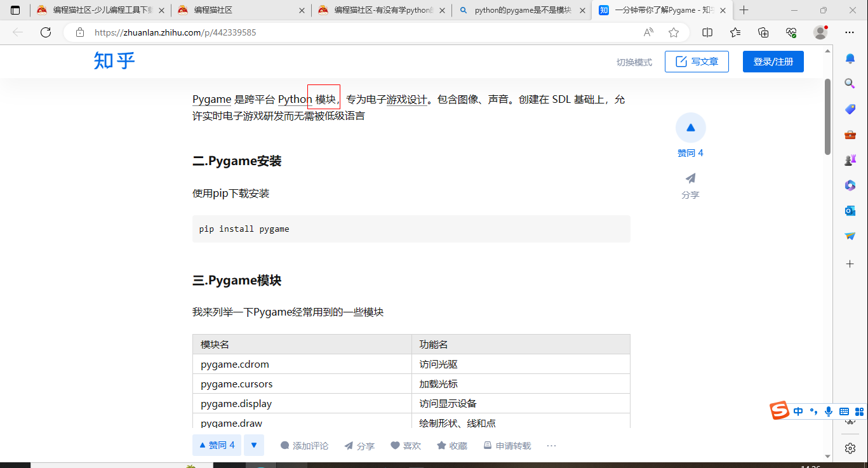Toggle 切换模式 display mode
Image resolution: width=868 pixels, height=468 pixels.
click(x=634, y=62)
